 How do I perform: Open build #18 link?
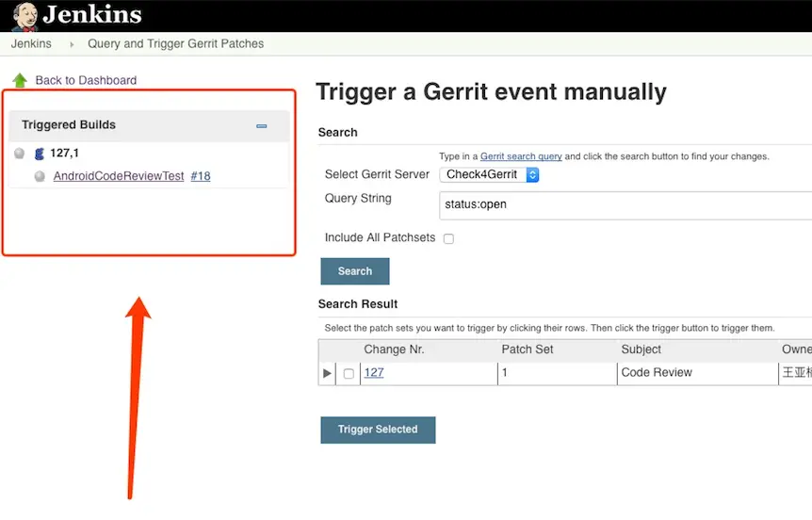point(201,176)
